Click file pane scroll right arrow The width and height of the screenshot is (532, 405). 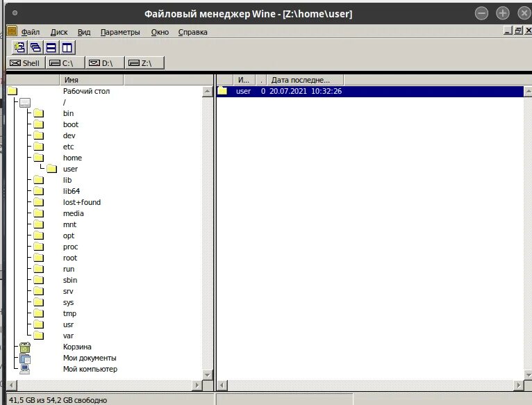pos(518,386)
